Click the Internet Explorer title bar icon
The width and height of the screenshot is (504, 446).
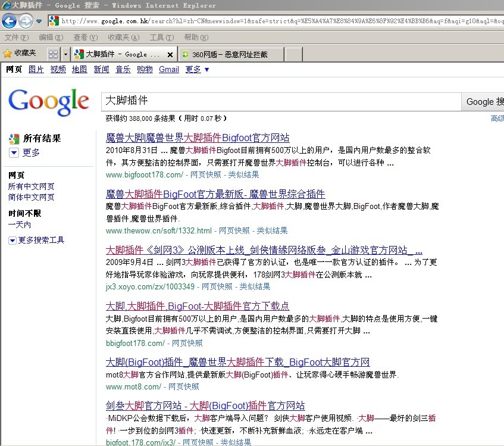pos(5,5)
